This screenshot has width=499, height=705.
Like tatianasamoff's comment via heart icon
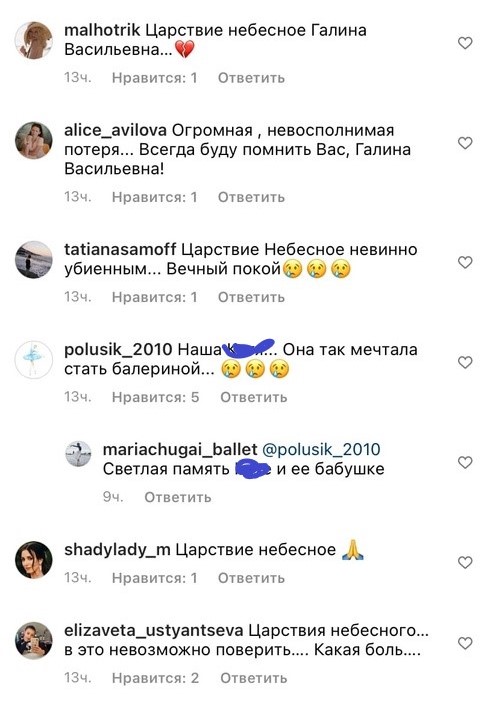click(465, 262)
